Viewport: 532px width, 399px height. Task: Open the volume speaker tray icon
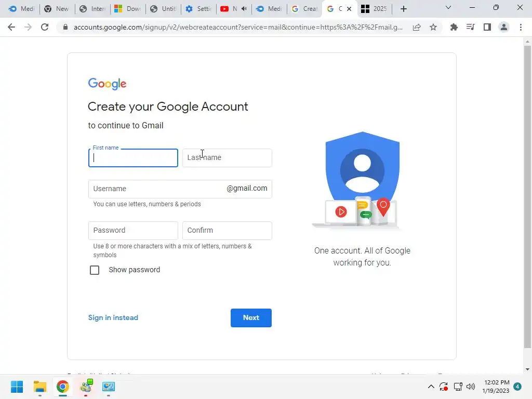(x=471, y=387)
